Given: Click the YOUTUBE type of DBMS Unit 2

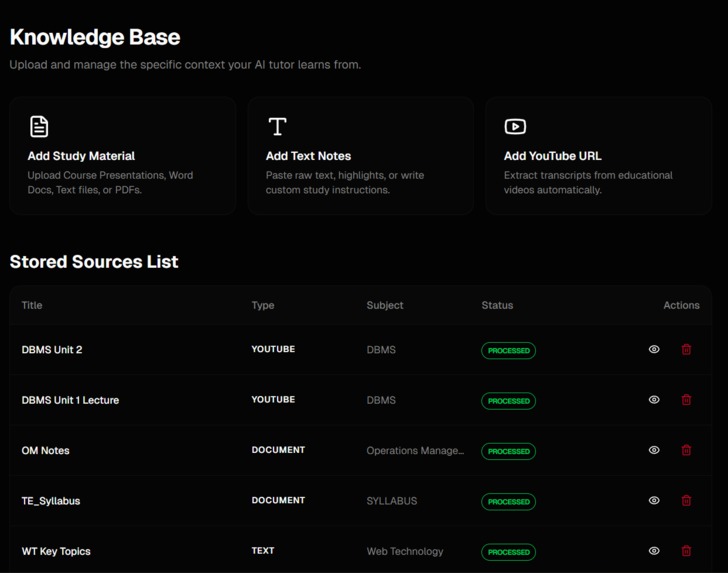Looking at the screenshot, I should click(x=273, y=349).
